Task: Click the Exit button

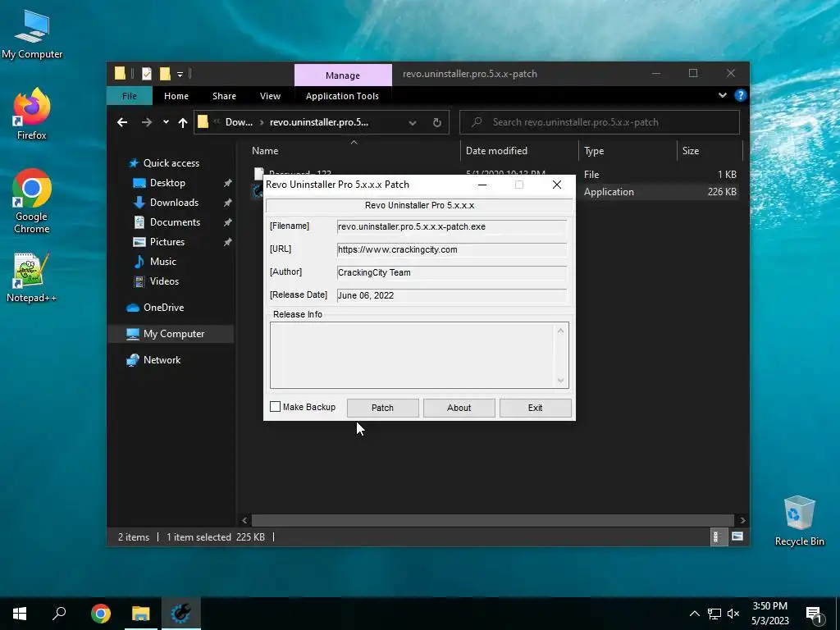Action: 535,408
